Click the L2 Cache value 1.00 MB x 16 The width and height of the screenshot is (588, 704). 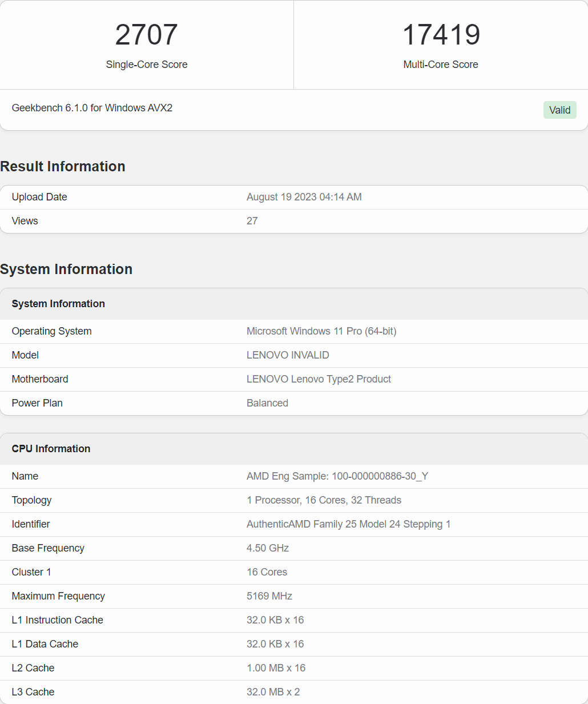(x=276, y=668)
